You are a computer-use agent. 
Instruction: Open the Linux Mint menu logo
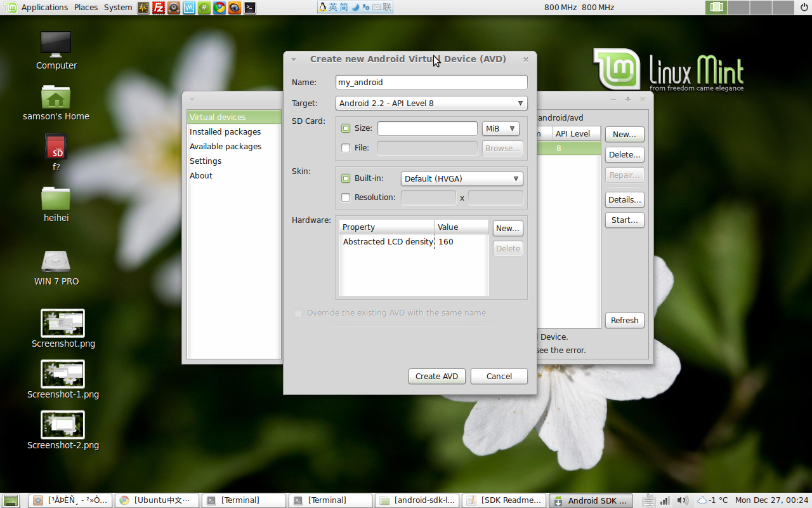[11, 8]
